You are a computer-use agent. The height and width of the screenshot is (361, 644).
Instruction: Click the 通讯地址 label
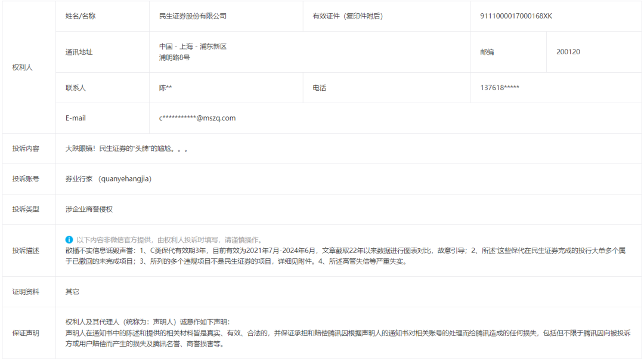pos(79,53)
